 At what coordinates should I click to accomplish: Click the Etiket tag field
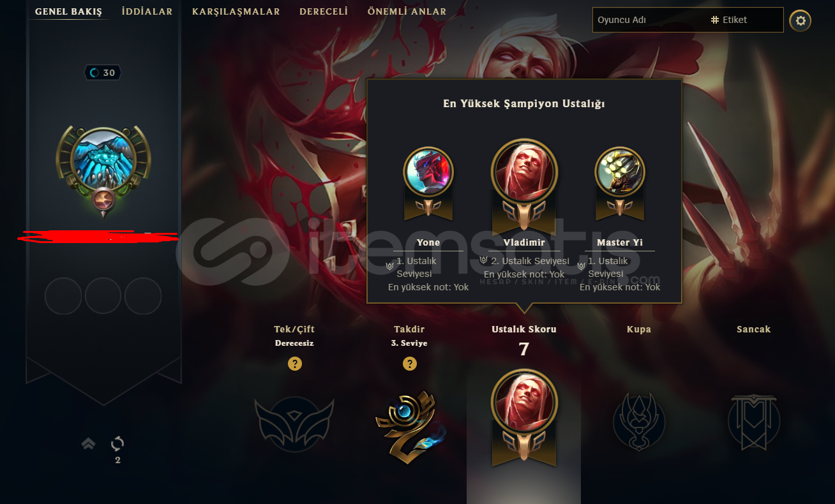click(x=745, y=20)
